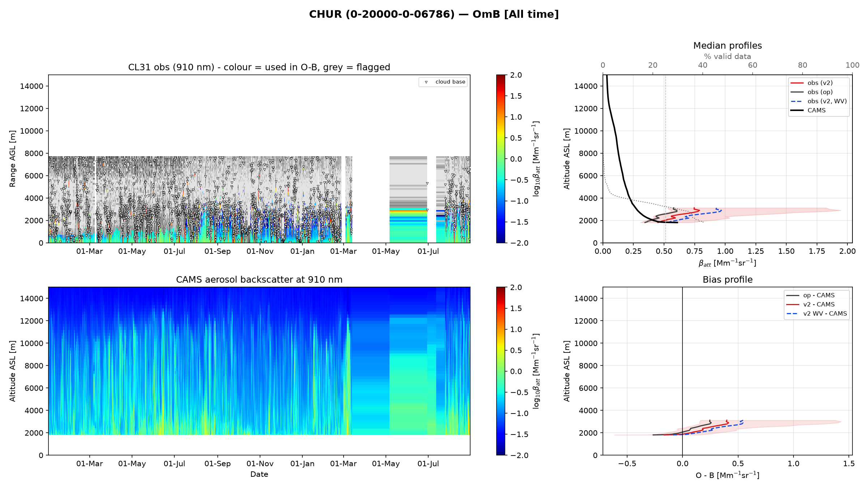Click the "2.0" tick on the CL31 obs colorbar
This screenshot has height=488, width=868.
point(516,75)
